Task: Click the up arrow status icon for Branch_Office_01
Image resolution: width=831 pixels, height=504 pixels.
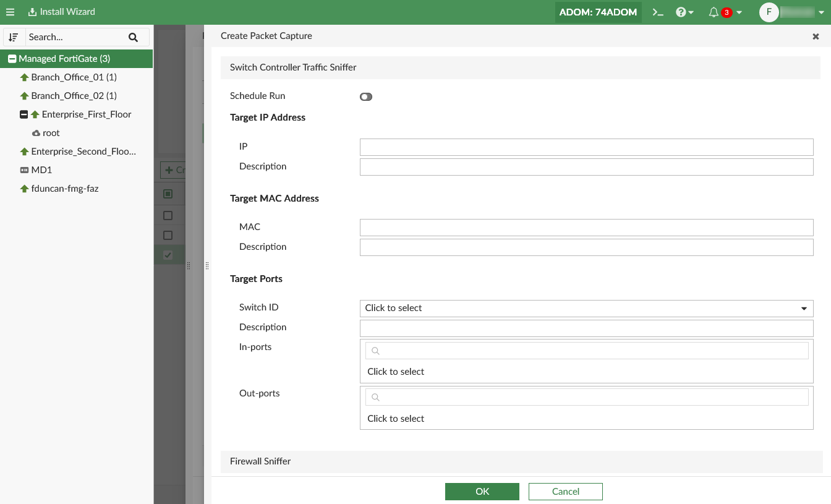Action: coord(25,77)
